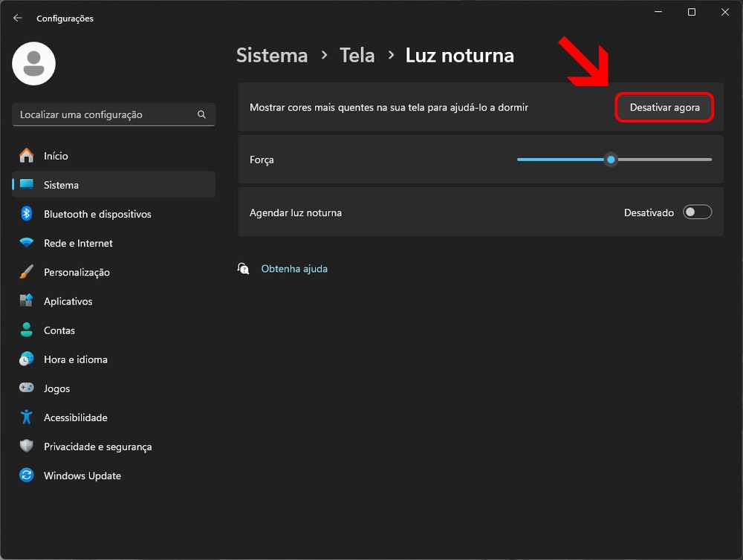The height and width of the screenshot is (560, 743).
Task: Select Acessibilidade in sidebar
Action: pyautogui.click(x=76, y=417)
